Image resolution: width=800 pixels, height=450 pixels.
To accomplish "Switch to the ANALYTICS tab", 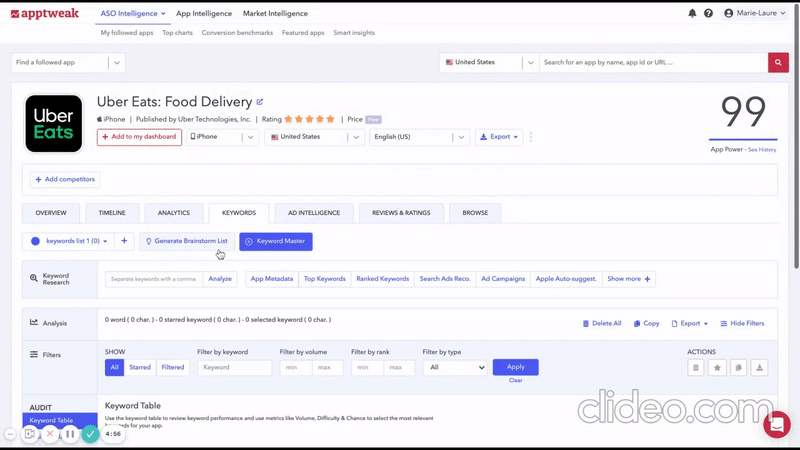I will point(173,213).
